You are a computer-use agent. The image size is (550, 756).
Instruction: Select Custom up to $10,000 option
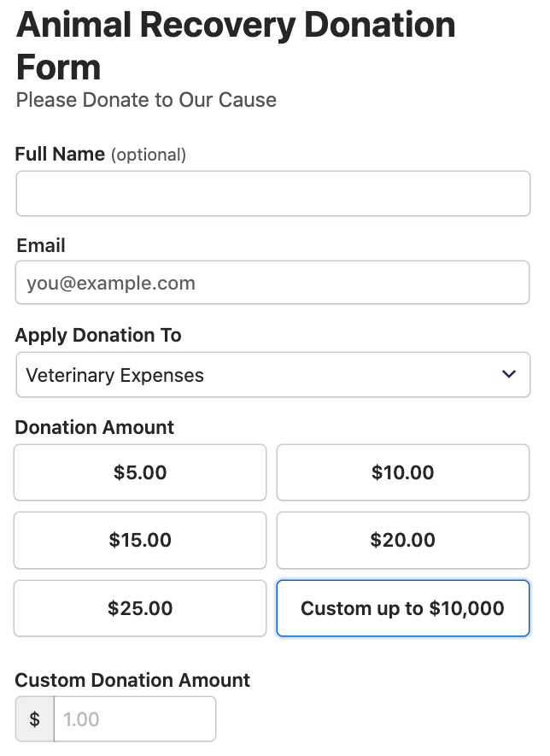(x=403, y=608)
